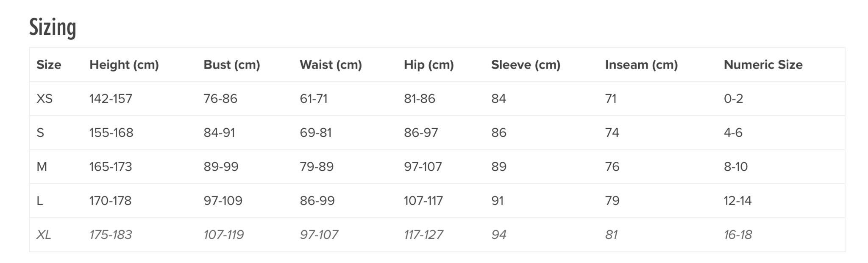The width and height of the screenshot is (868, 263).
Task: Select the Size column header
Action: coord(49,65)
